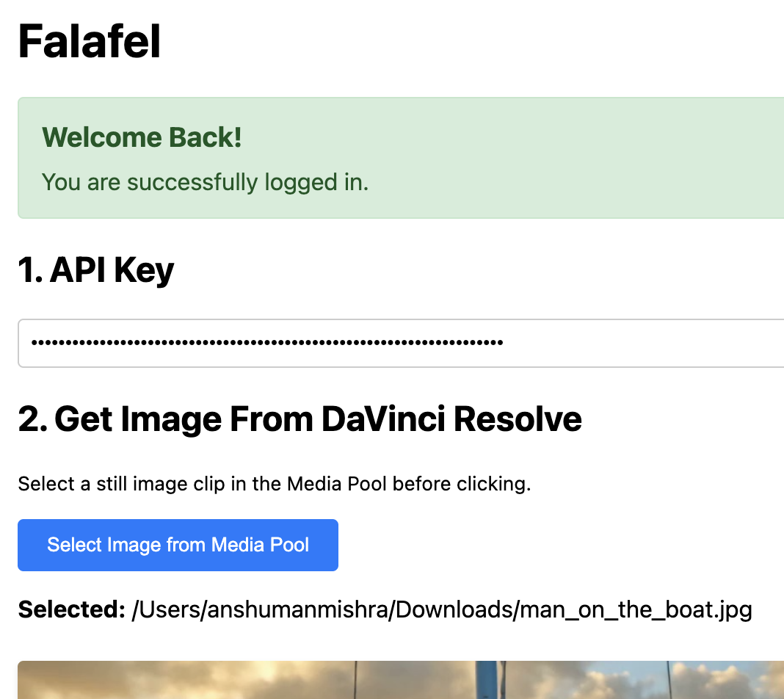Click 'Downloads' in the selected file path

(453, 609)
